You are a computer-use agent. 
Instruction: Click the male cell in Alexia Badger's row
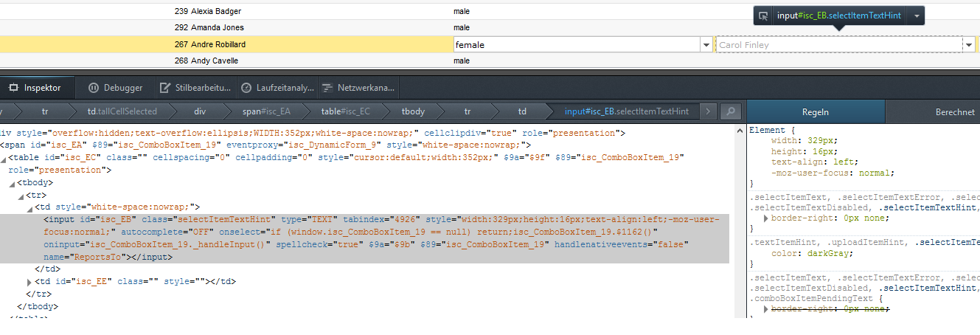[462, 12]
